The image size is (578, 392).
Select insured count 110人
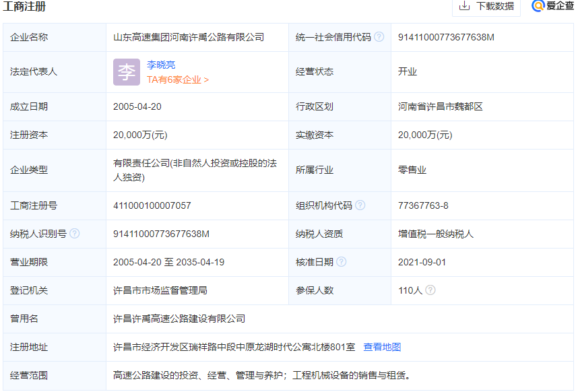coord(410,291)
